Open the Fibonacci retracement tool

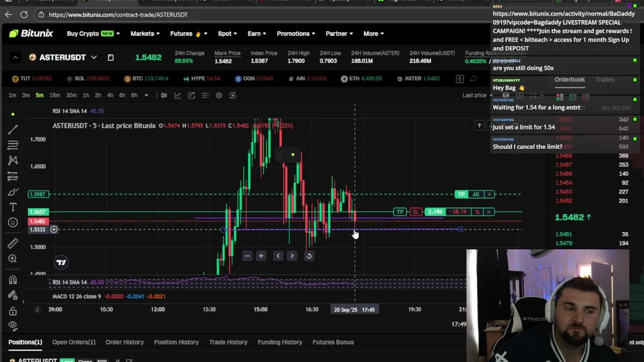(x=13, y=145)
